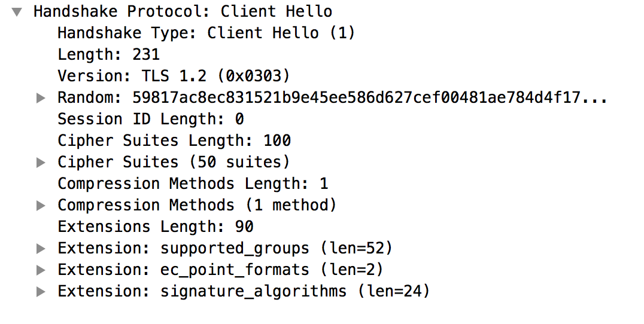Image resolution: width=644 pixels, height=324 pixels.
Task: Expand Compression Methods (1 method) arrow
Action: pos(41,206)
